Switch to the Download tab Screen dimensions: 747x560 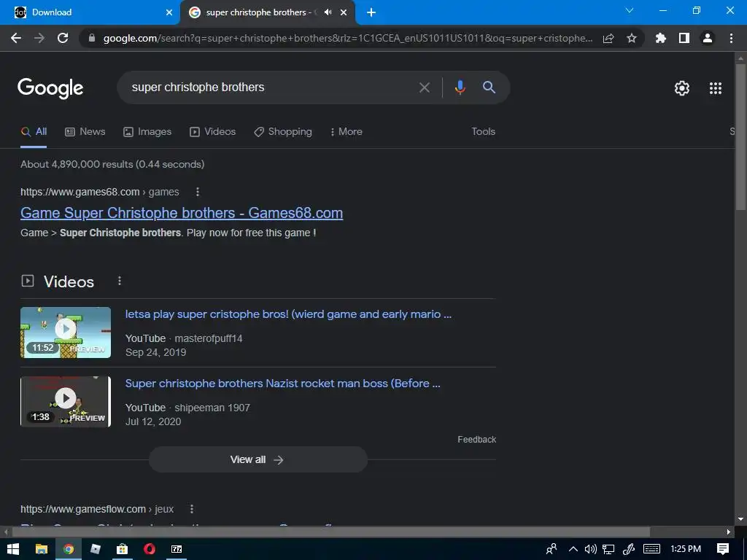tap(90, 12)
